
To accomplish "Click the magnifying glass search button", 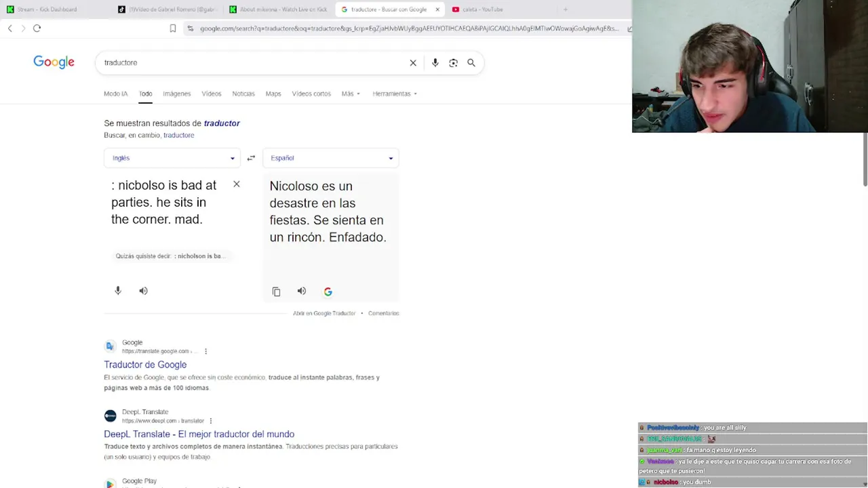I will (x=471, y=63).
